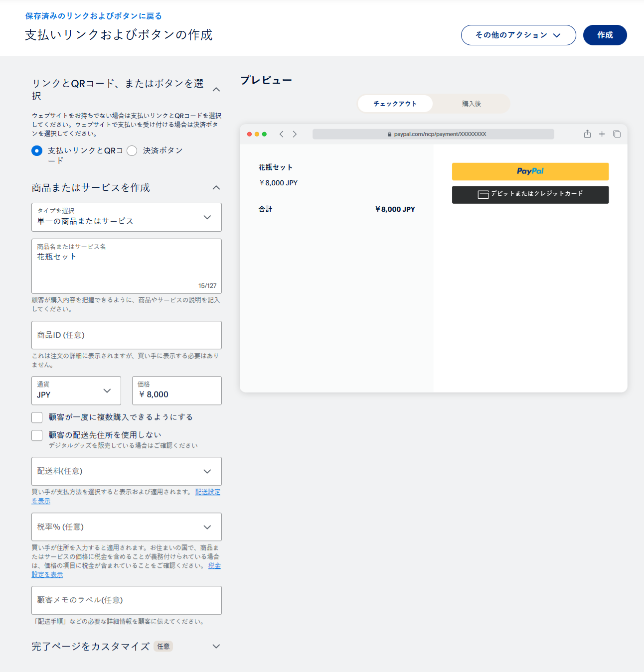Screen dimensions: 644x672
Task: Click ￥8,000 JPY item price in preview
Action: pos(278,183)
